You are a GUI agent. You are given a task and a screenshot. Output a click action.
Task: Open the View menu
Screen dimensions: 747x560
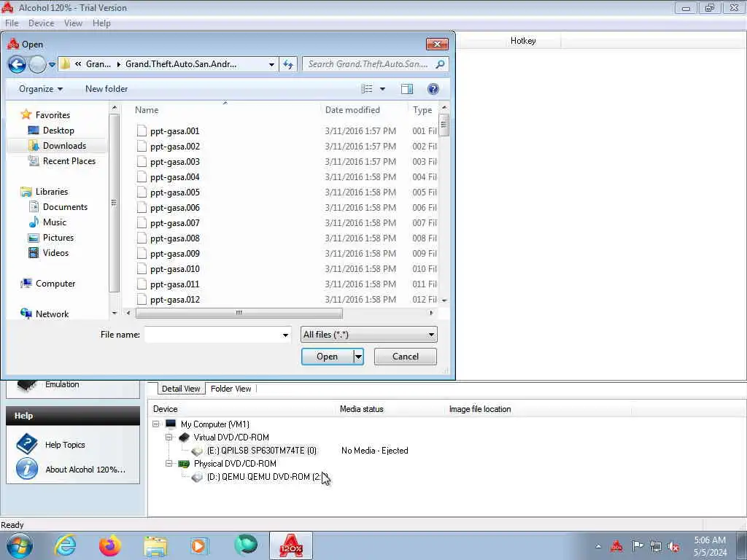click(73, 23)
